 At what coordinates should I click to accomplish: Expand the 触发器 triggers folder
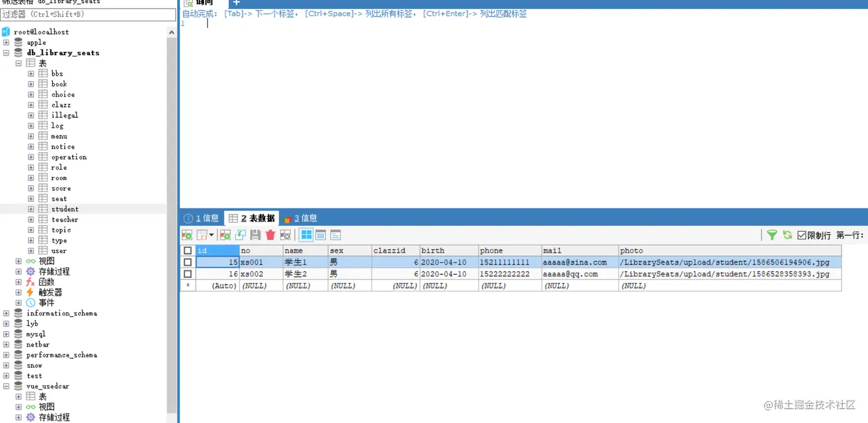[18, 292]
